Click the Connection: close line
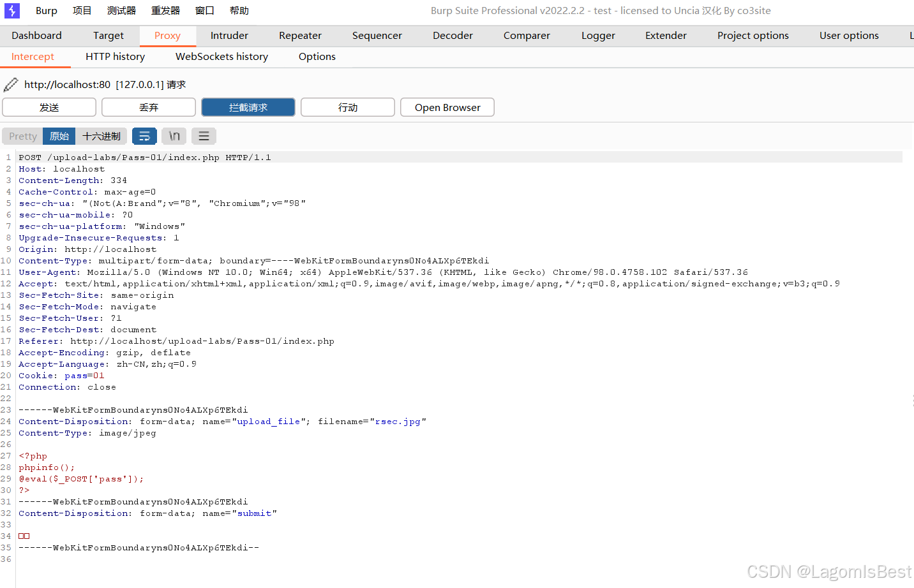Viewport: 914px width, 588px height. 67,387
